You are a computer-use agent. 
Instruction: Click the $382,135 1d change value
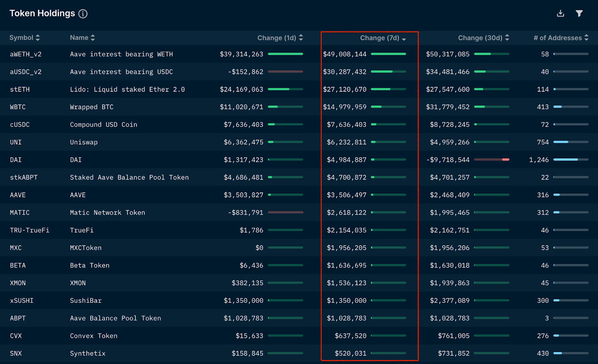coord(247,283)
